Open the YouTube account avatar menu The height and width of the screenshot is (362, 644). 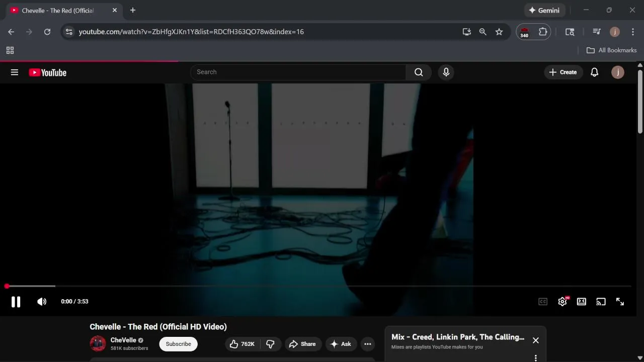618,72
